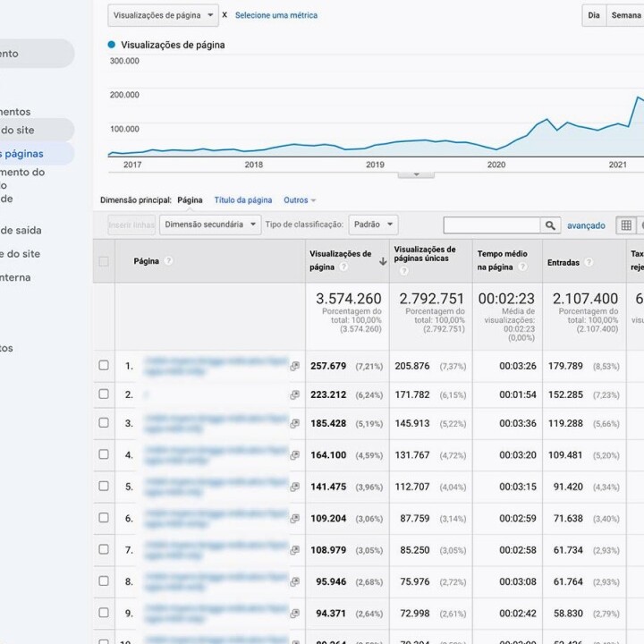Open the 'de saída' sidebar item

21,231
